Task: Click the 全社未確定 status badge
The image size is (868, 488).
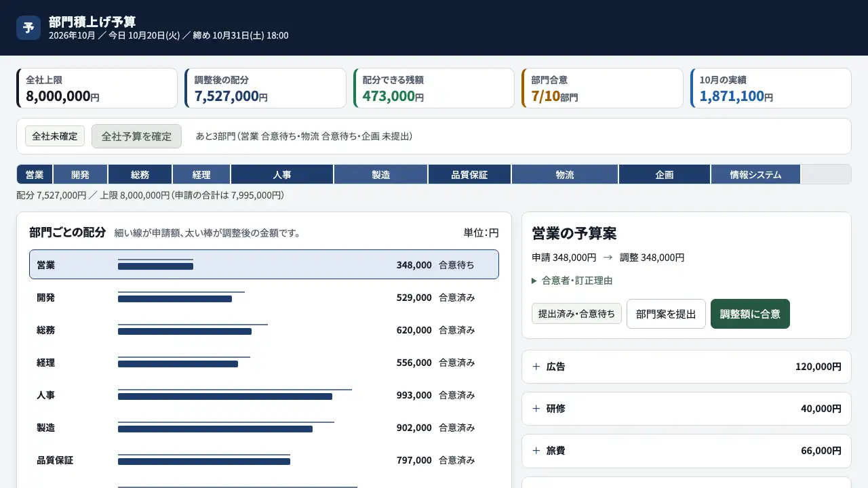Action: click(55, 136)
